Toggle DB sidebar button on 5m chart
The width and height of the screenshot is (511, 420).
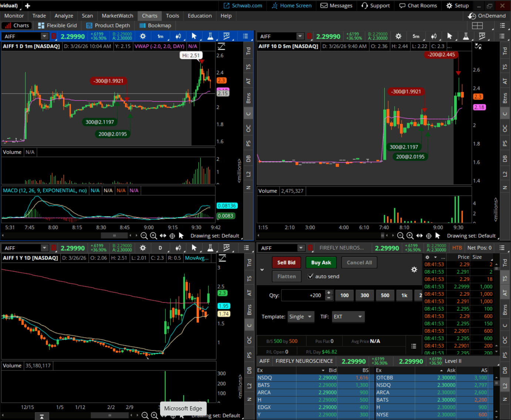pyautogui.click(x=505, y=159)
